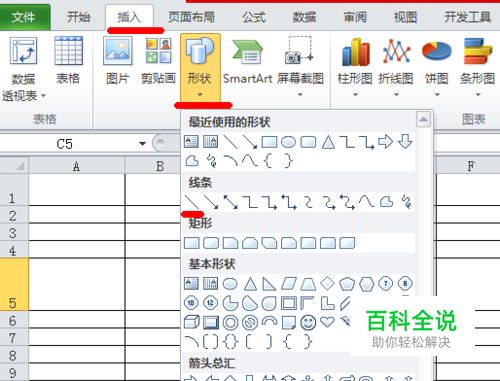The image size is (500, 381).
Task: Select column A header
Action: tap(77, 166)
